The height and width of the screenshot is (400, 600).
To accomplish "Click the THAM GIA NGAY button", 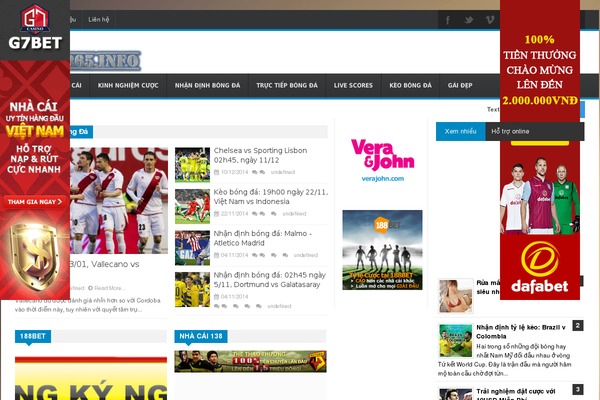I will click(34, 202).
